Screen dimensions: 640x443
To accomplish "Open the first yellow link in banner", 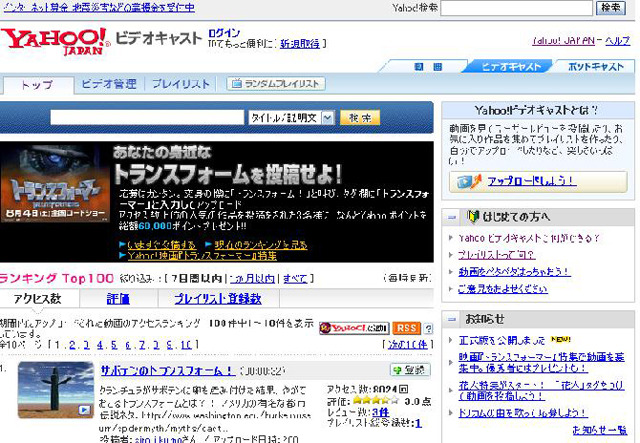I will [x=162, y=245].
